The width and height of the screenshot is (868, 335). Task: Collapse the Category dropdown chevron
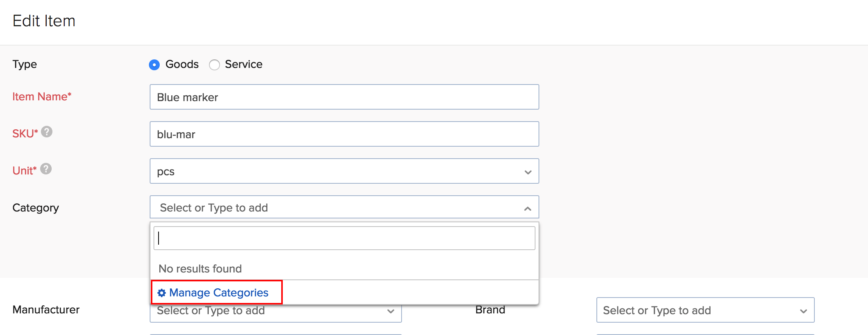[x=527, y=209]
